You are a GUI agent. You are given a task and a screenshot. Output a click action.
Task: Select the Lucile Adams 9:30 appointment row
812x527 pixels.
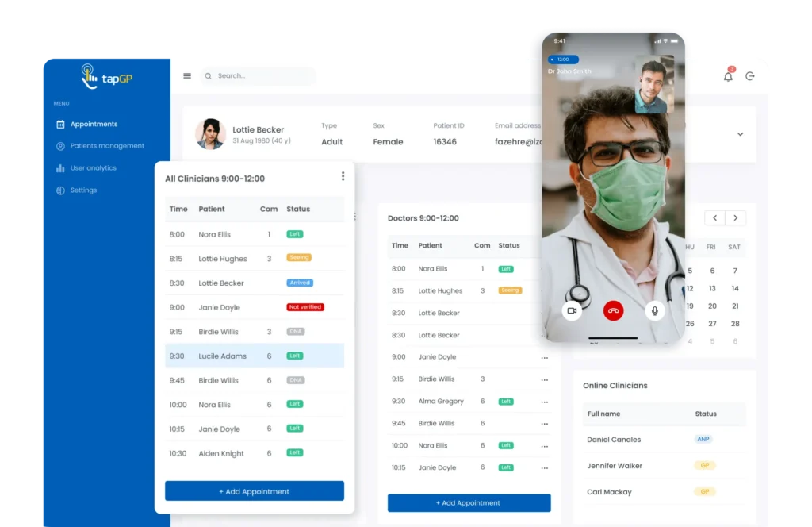click(x=255, y=356)
